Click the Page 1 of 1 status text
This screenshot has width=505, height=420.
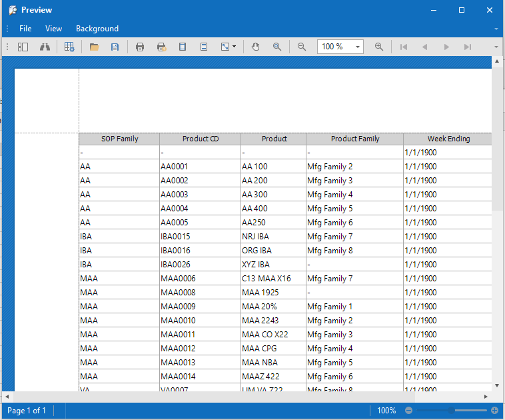point(27,411)
